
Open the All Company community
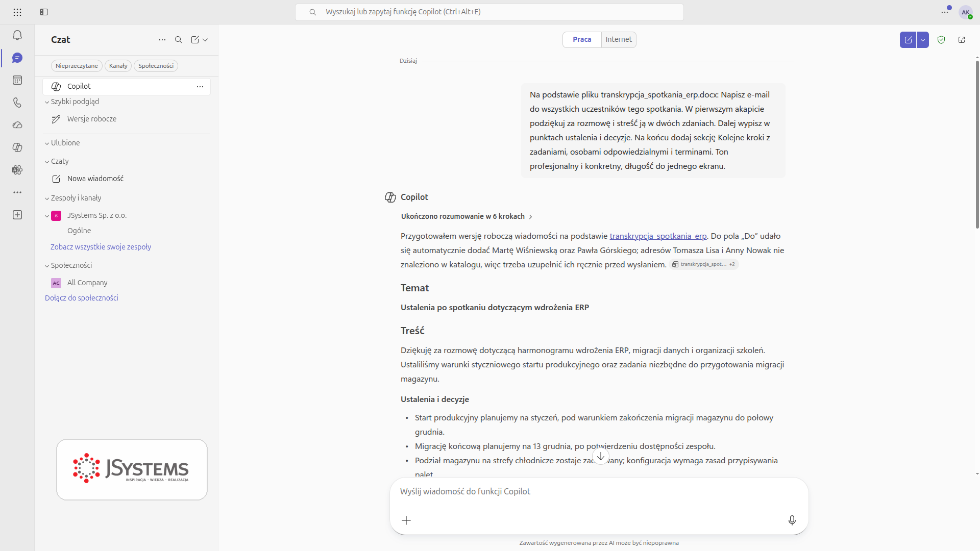[87, 283]
